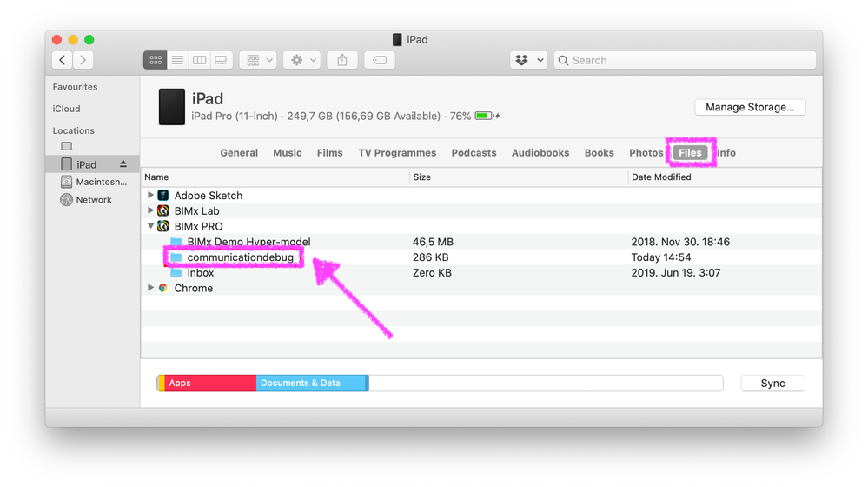The height and width of the screenshot is (487, 868).
Task: Click the red Apps storage segment
Action: pyautogui.click(x=210, y=383)
